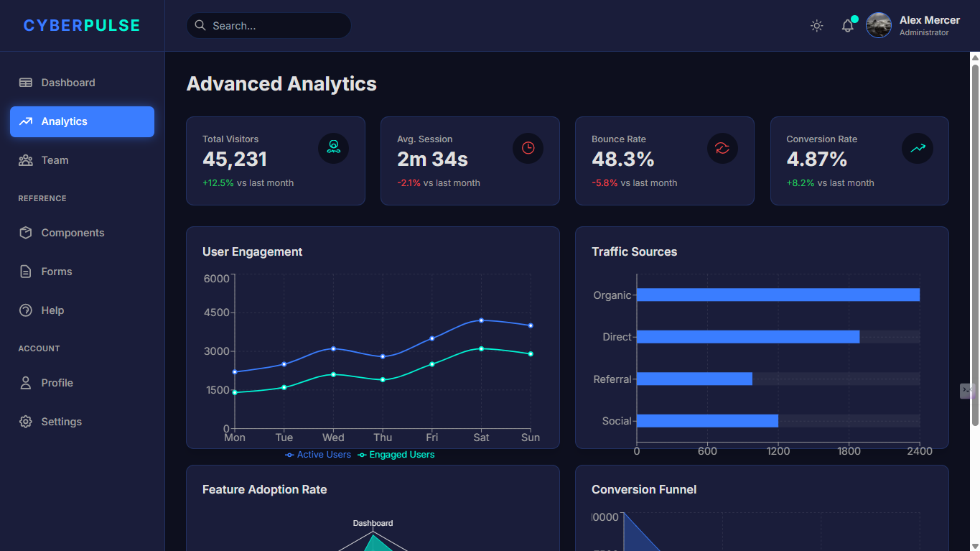Toggle Active Users legend in chart

click(x=318, y=455)
